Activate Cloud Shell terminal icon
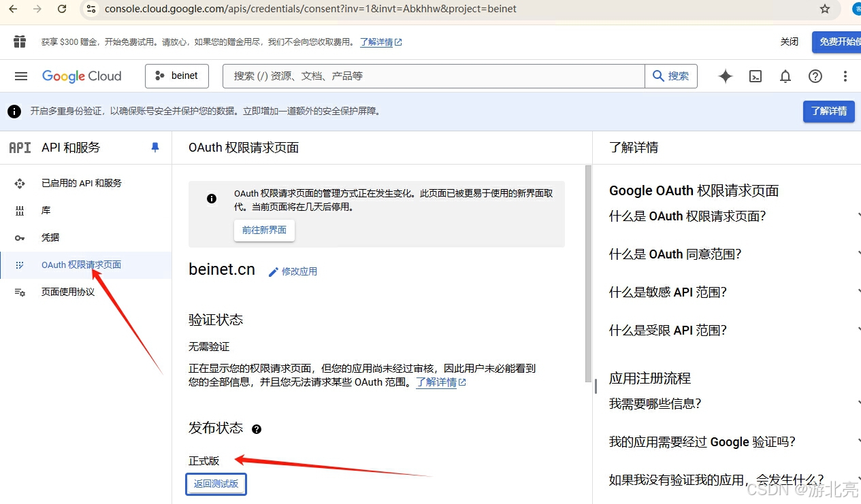 click(x=756, y=76)
